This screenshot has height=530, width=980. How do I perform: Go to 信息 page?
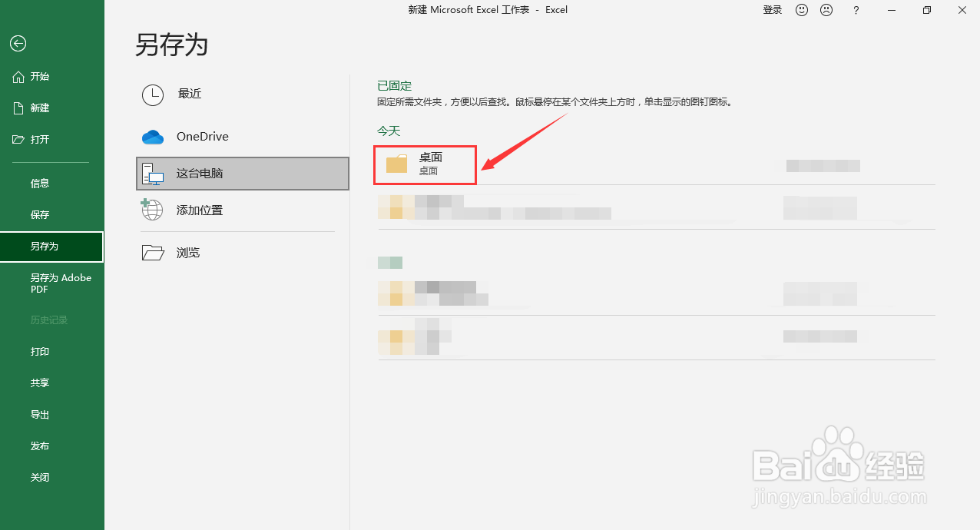tap(40, 183)
